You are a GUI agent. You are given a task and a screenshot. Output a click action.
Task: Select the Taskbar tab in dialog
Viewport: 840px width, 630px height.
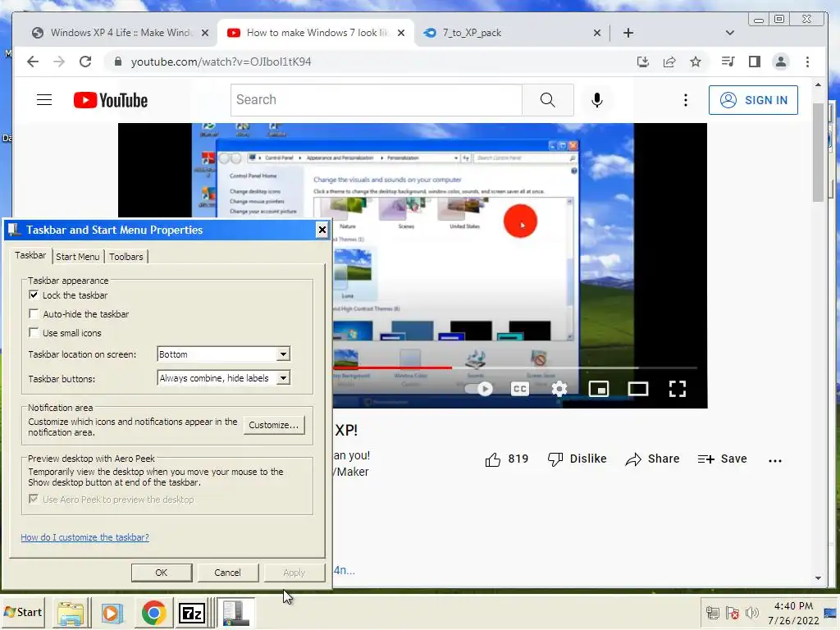[x=30, y=255]
